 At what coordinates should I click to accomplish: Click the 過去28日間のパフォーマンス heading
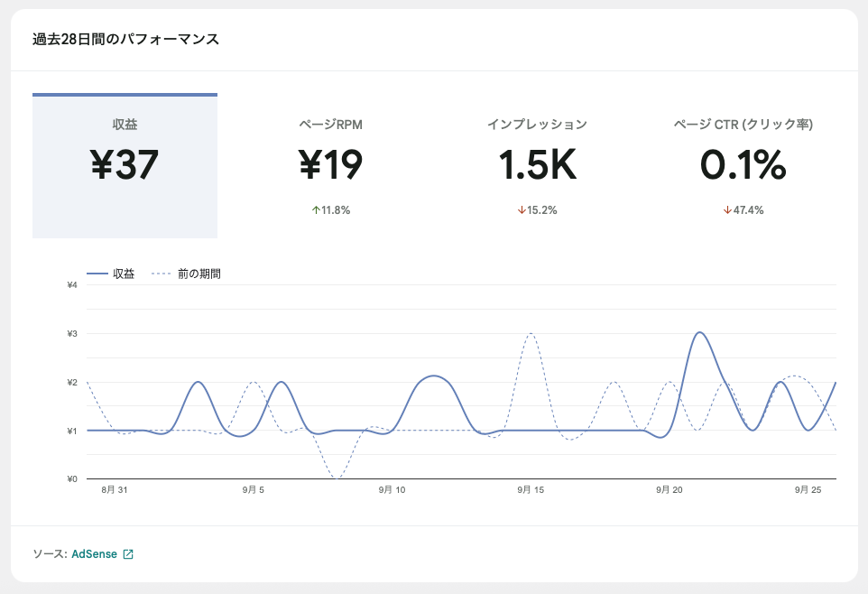click(x=125, y=40)
